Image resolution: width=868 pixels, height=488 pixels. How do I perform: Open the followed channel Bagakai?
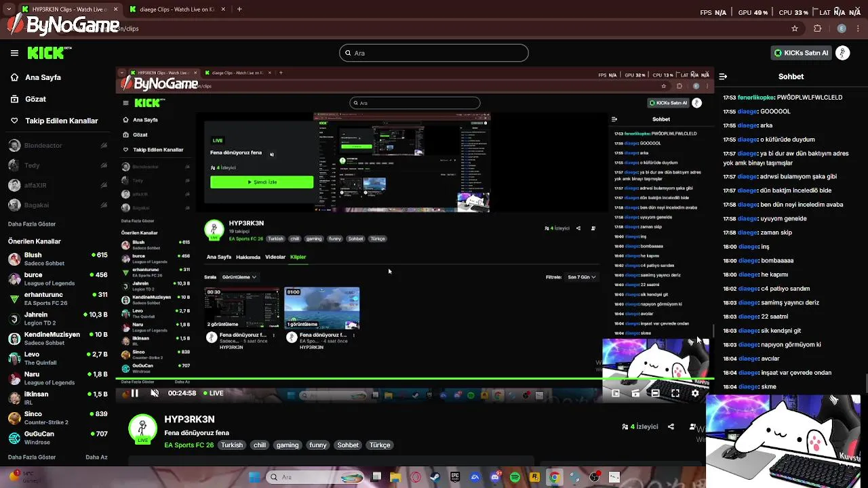(58, 205)
